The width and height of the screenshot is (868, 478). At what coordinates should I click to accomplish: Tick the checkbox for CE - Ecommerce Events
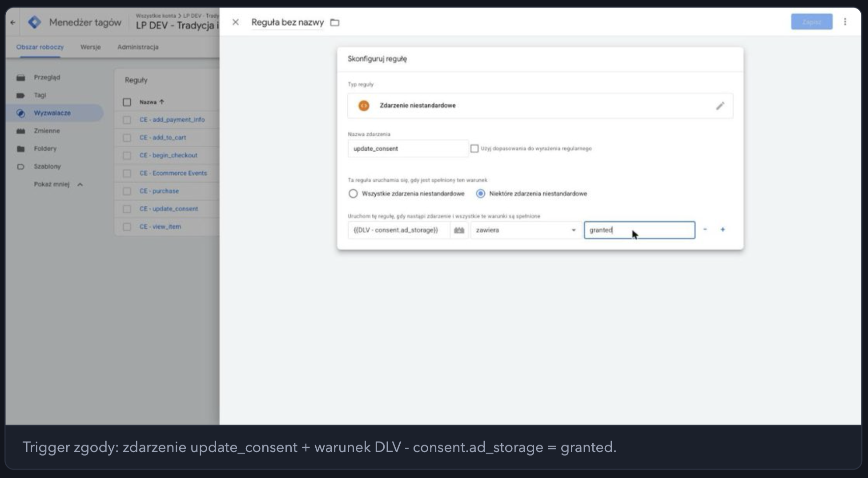point(127,173)
